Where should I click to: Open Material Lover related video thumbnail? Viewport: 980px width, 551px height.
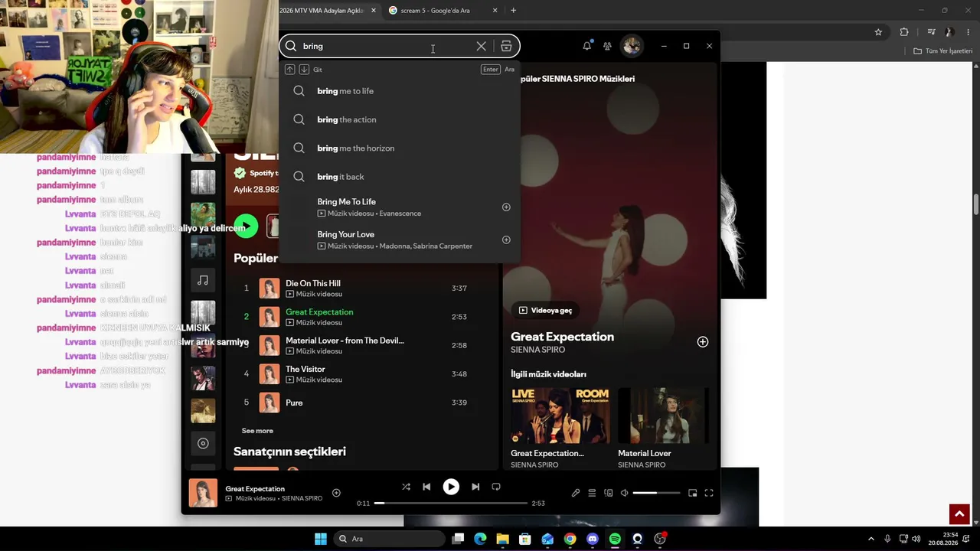[x=663, y=416]
